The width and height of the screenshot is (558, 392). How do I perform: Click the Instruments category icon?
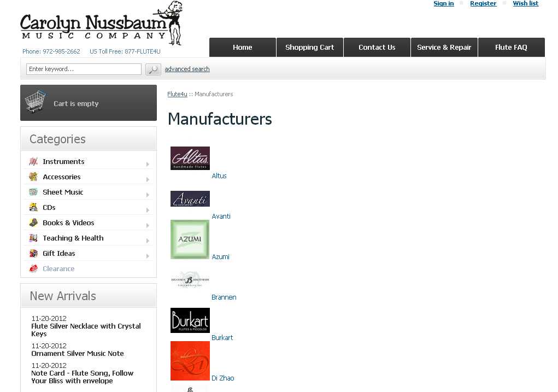tap(33, 161)
